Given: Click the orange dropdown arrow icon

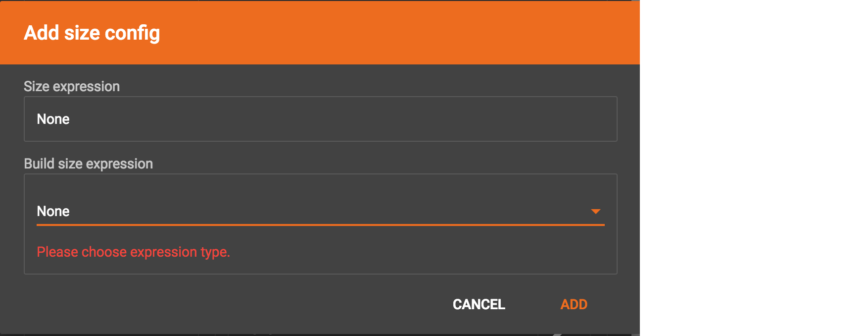Looking at the screenshot, I should tap(595, 212).
